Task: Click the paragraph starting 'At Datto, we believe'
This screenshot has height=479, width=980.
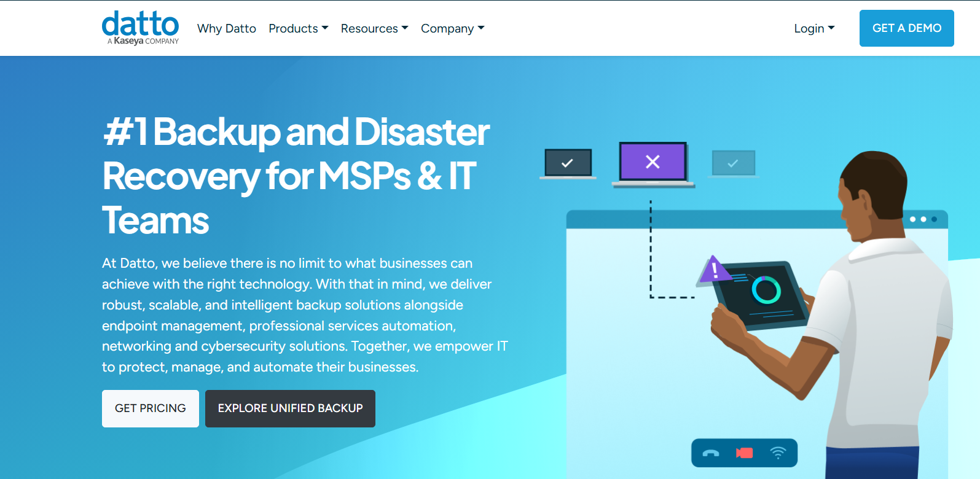Action: pos(305,315)
